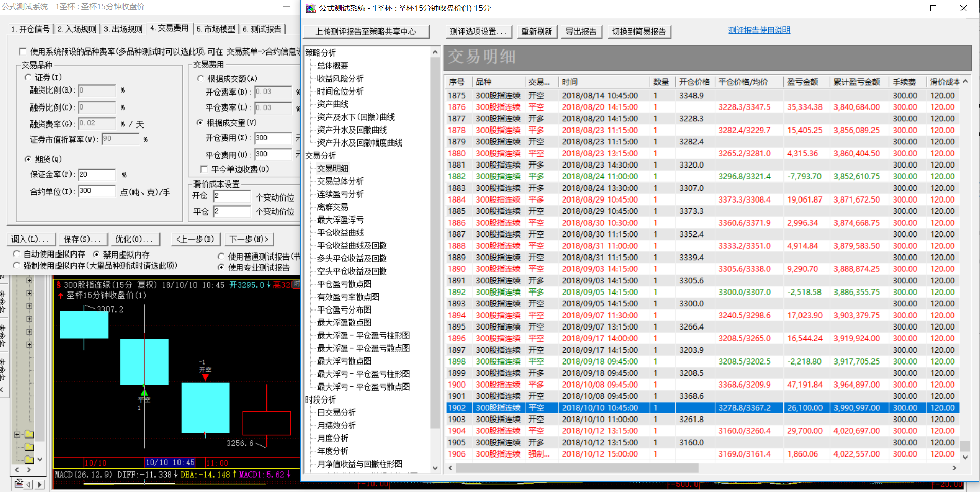The image size is (980, 492).
Task: Click the red S icon before 300股指连续 chart title
Action: 59,285
